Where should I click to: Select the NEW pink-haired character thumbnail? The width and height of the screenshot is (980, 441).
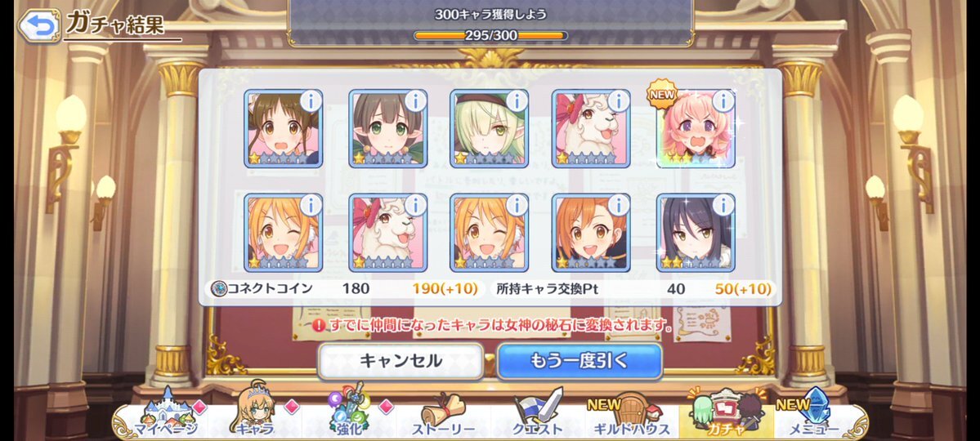tap(696, 129)
